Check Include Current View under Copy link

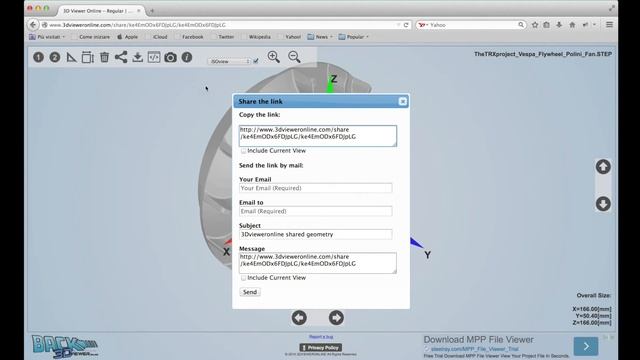pos(243,151)
